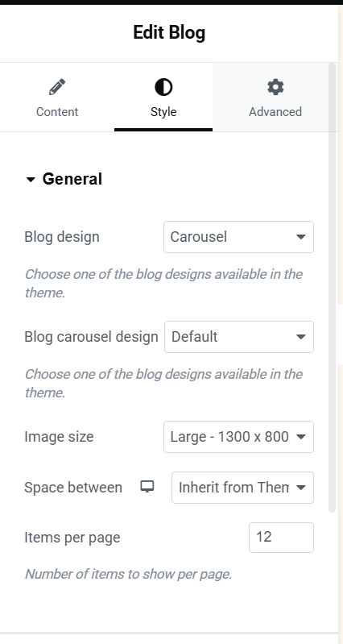Click the pencil Content icon
343x644 pixels.
57,88
